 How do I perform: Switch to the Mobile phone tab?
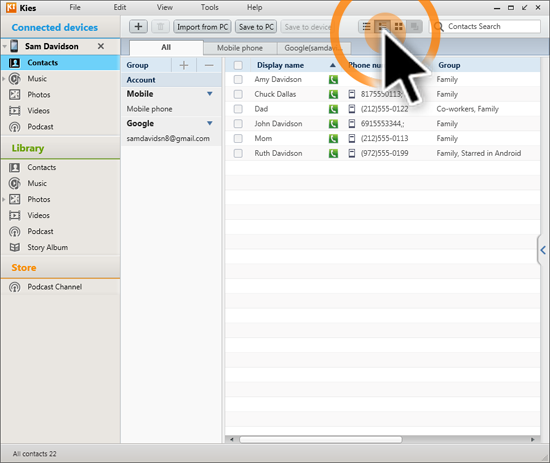tap(240, 48)
